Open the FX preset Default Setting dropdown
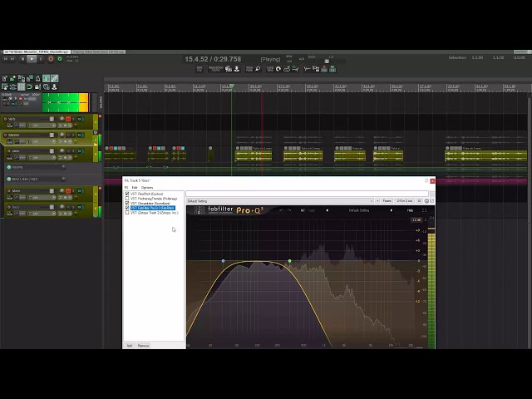The image size is (532, 399). [x=280, y=201]
